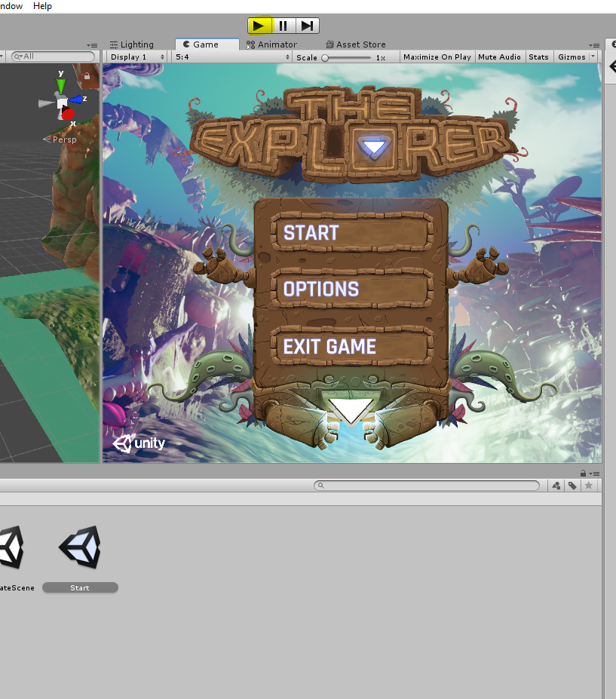Toggle the Persp projection label
Image resolution: width=616 pixels, height=699 pixels.
[x=60, y=139]
